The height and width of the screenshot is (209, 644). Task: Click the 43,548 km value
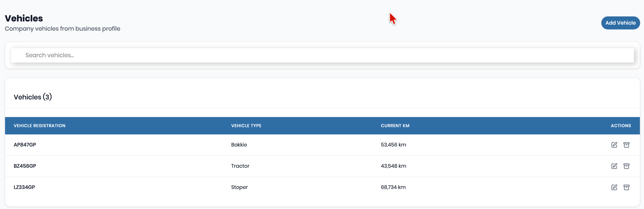(393, 166)
